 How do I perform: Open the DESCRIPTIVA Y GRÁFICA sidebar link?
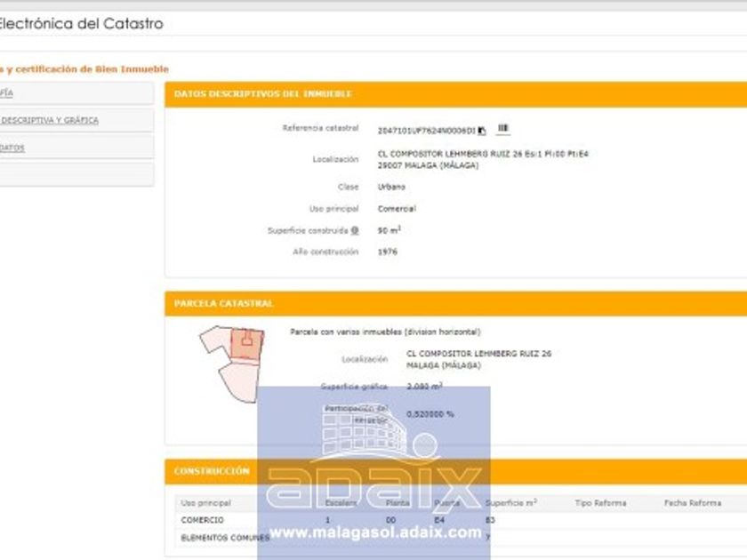(x=50, y=121)
